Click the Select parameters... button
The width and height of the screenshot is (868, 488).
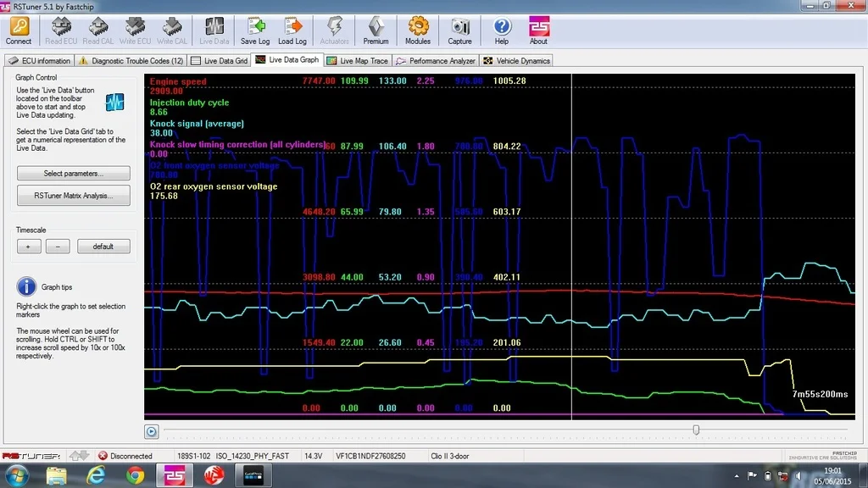coord(74,173)
